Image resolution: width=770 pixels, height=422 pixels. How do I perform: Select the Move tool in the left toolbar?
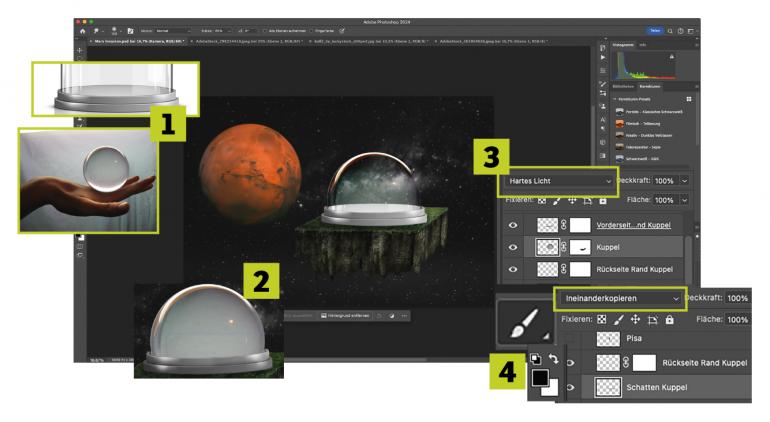(80, 50)
